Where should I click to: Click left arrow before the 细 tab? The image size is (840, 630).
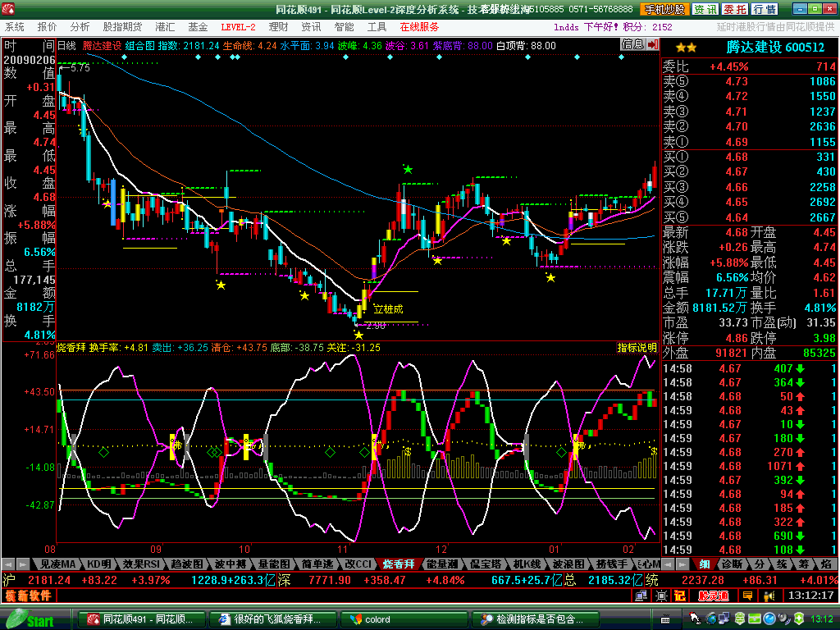668,564
